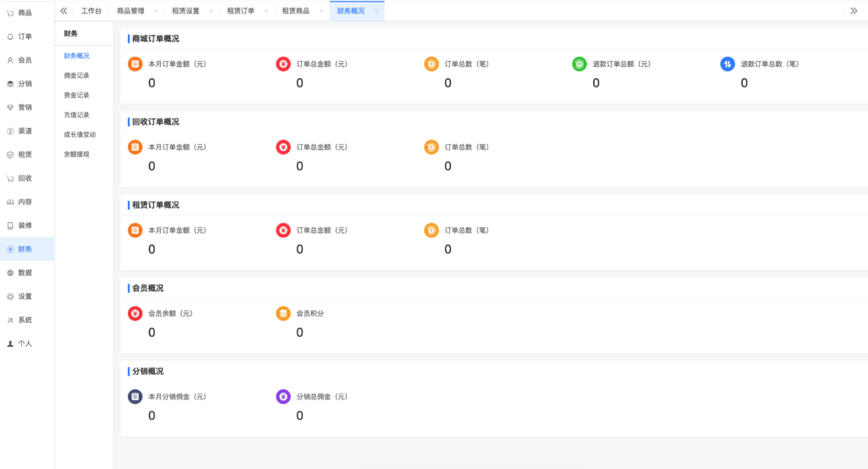
Task: Collapse sidebar with double-left chevron
Action: point(64,10)
